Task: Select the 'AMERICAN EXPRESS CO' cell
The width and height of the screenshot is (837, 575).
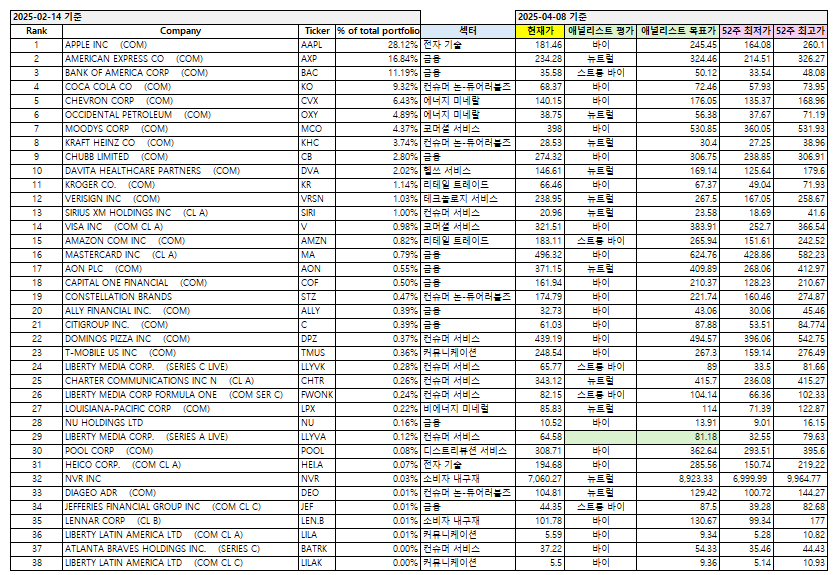Action: coord(180,59)
